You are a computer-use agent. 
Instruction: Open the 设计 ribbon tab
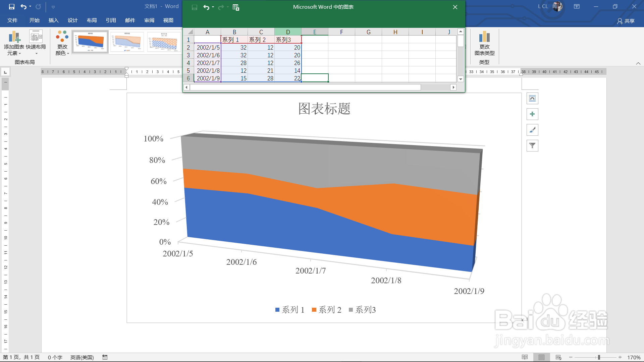click(x=72, y=20)
